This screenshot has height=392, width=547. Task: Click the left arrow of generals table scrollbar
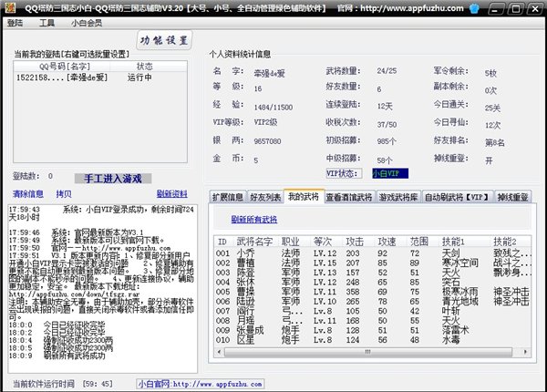(219, 352)
